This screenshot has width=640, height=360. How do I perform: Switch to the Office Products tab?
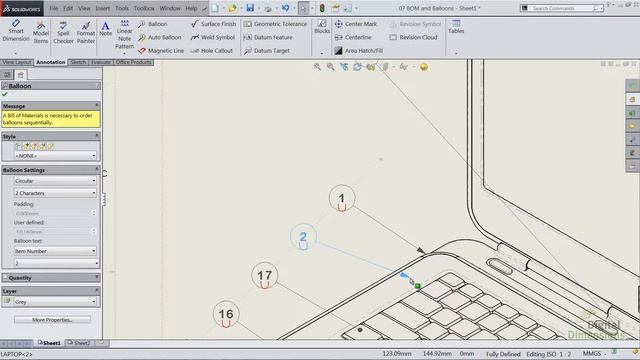[133, 62]
